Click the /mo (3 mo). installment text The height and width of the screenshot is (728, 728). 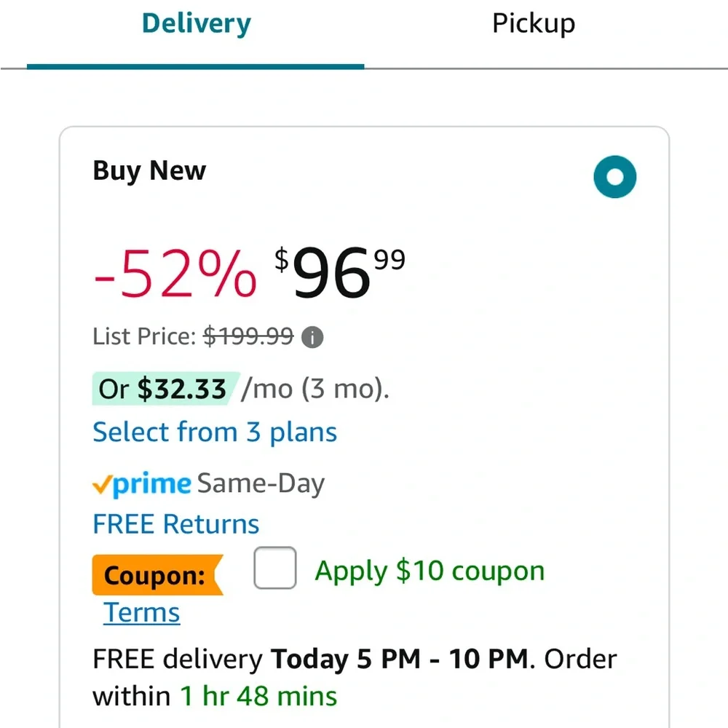pyautogui.click(x=316, y=389)
